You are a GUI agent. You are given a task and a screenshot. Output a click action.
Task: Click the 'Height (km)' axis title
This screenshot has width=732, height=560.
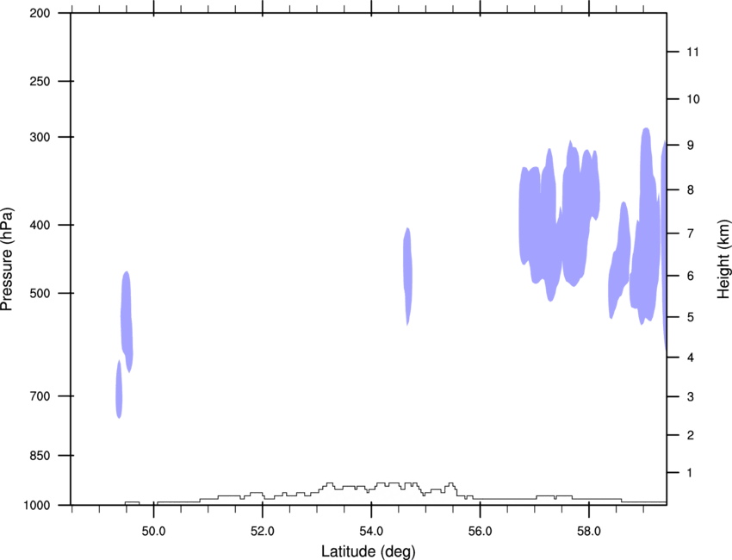point(723,259)
